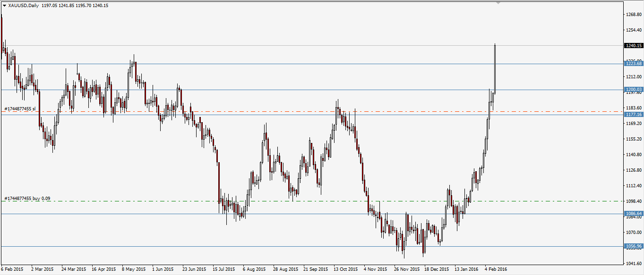This screenshot has width=644, height=275.
Task: Select the blue level tag 1223.68
Action: click(x=634, y=64)
